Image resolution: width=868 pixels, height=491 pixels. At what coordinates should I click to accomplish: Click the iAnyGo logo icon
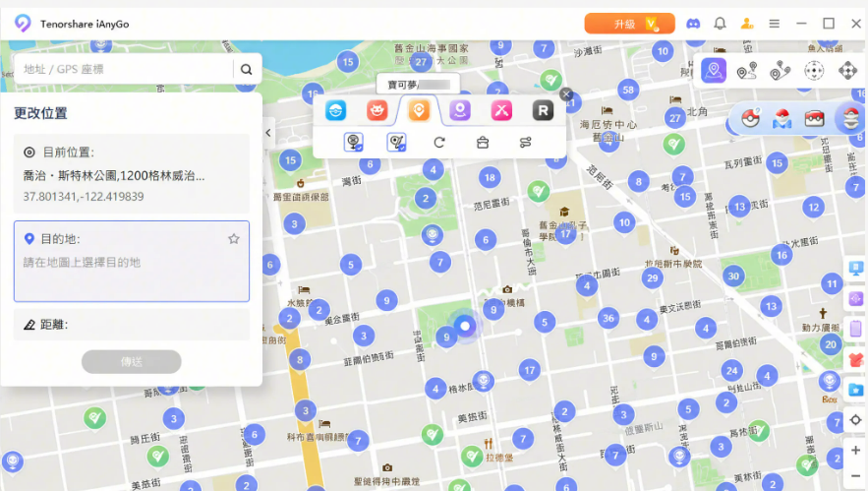pos(23,24)
